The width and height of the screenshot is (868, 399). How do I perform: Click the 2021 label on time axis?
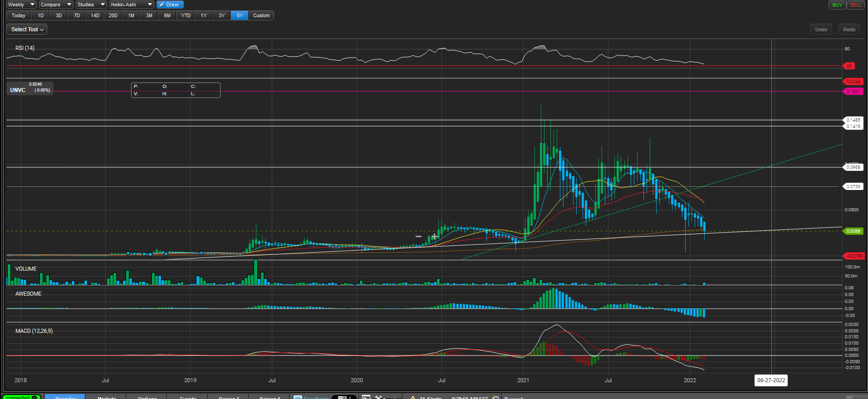[x=523, y=380]
